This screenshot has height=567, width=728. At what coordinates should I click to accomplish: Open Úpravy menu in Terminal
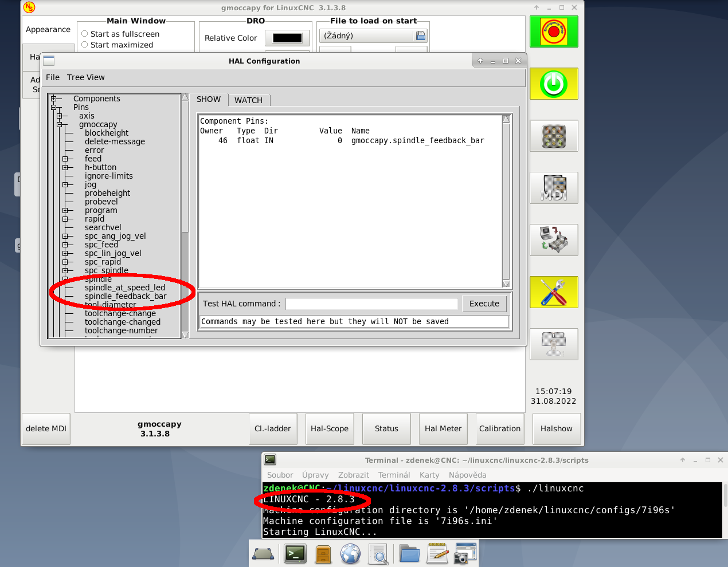point(315,475)
